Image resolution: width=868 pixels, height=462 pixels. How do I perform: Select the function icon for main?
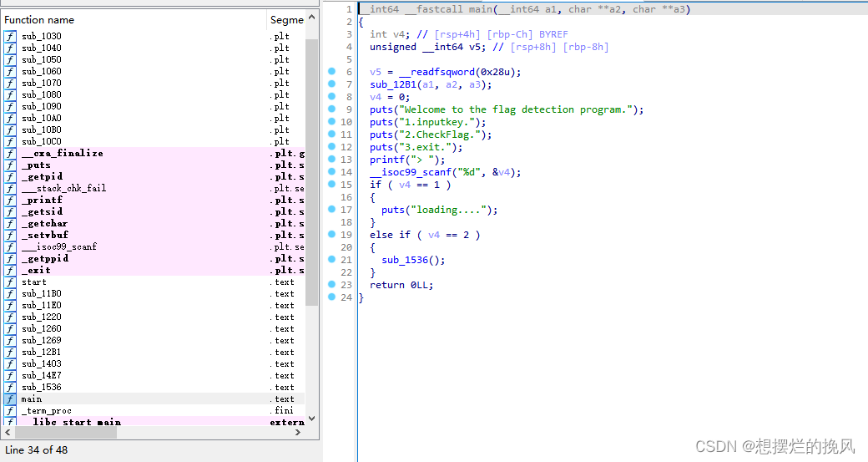(x=10, y=399)
